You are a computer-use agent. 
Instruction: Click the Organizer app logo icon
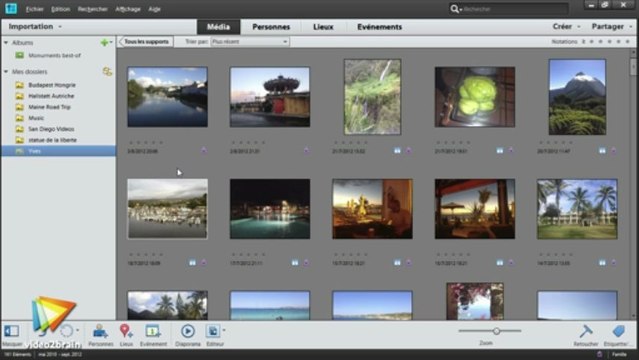[11, 8]
